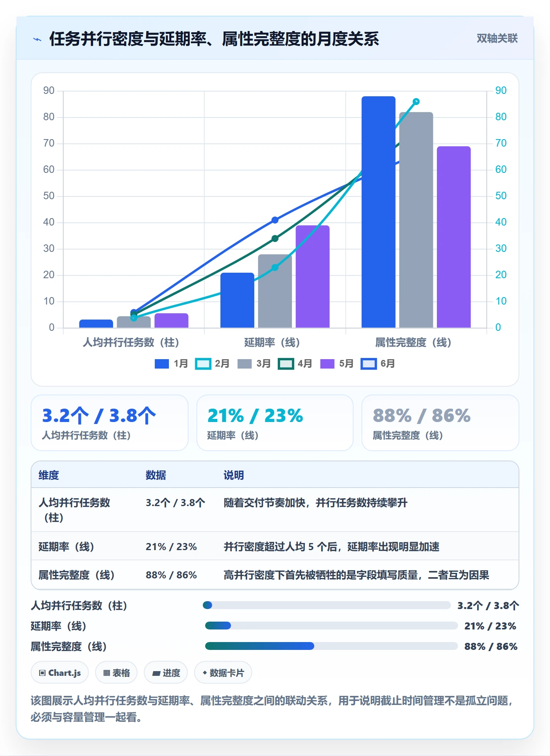Click the 3月 gray legend swatch
Image resolution: width=550 pixels, height=756 pixels.
pyautogui.click(x=244, y=364)
